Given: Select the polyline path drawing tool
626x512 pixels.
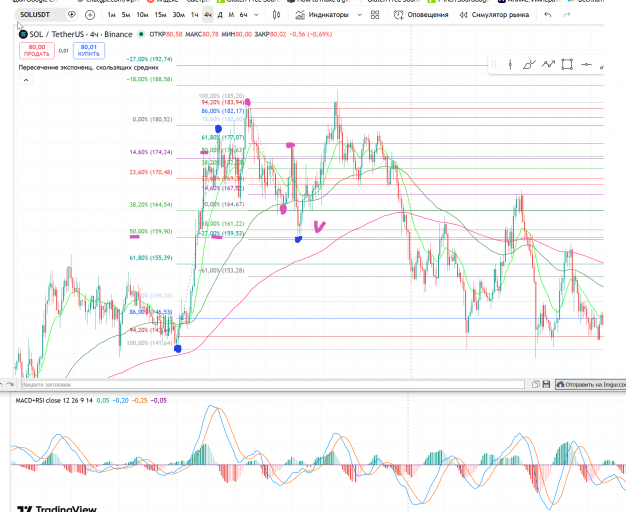Looking at the screenshot, I should click(x=548, y=64).
